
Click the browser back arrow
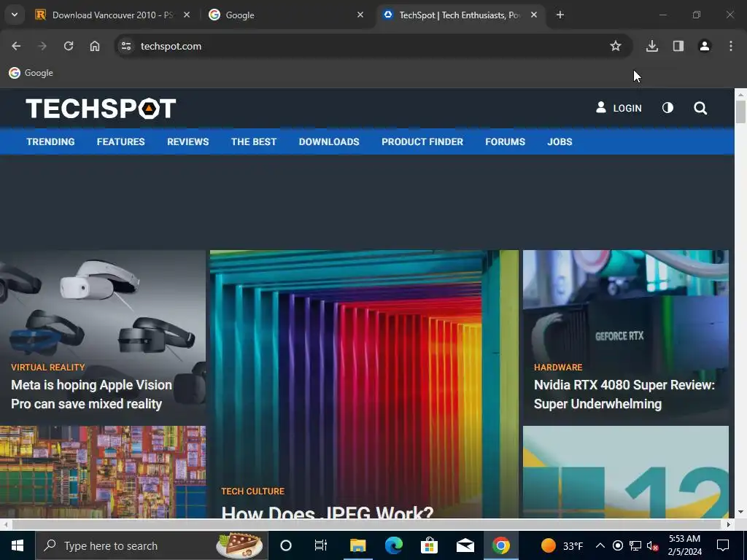(x=16, y=46)
